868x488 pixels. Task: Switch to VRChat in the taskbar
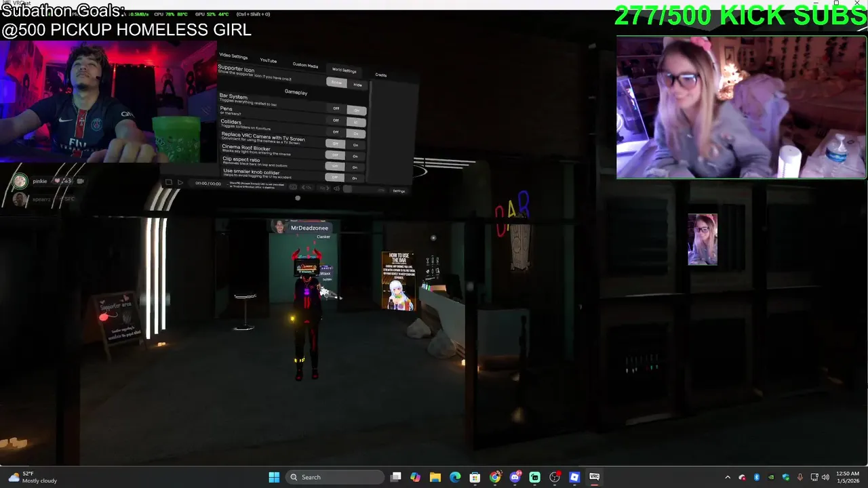(x=594, y=477)
